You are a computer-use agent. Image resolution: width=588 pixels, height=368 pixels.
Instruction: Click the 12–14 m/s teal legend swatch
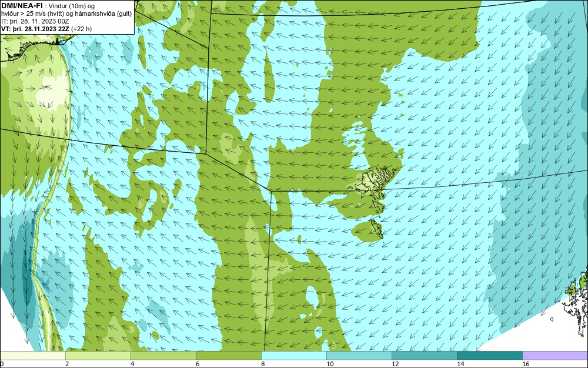point(424,356)
